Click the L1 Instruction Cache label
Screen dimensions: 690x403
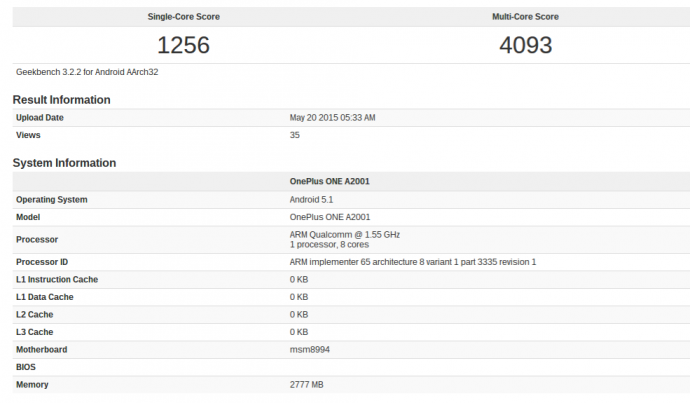pyautogui.click(x=57, y=279)
